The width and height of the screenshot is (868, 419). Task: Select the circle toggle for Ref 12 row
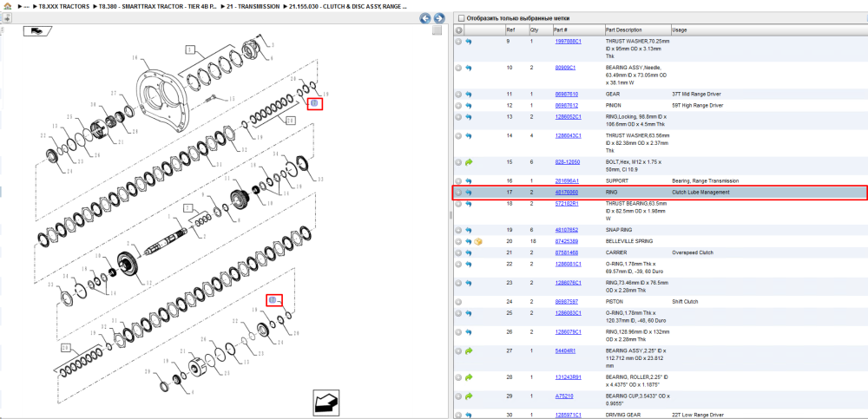point(458,105)
